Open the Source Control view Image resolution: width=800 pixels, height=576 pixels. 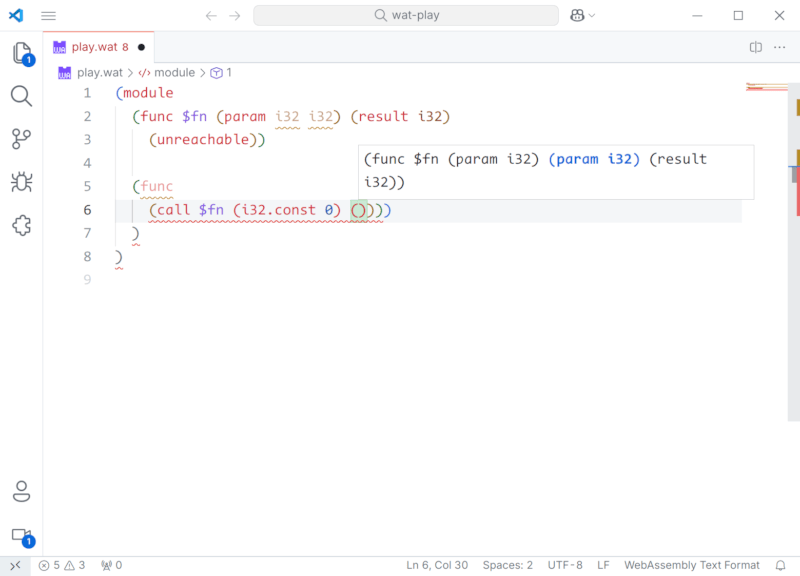point(21,139)
